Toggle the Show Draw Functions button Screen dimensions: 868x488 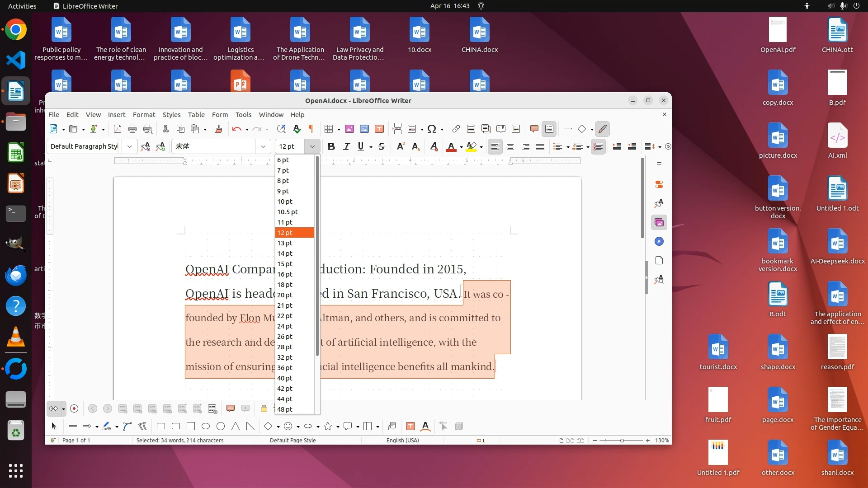(602, 129)
